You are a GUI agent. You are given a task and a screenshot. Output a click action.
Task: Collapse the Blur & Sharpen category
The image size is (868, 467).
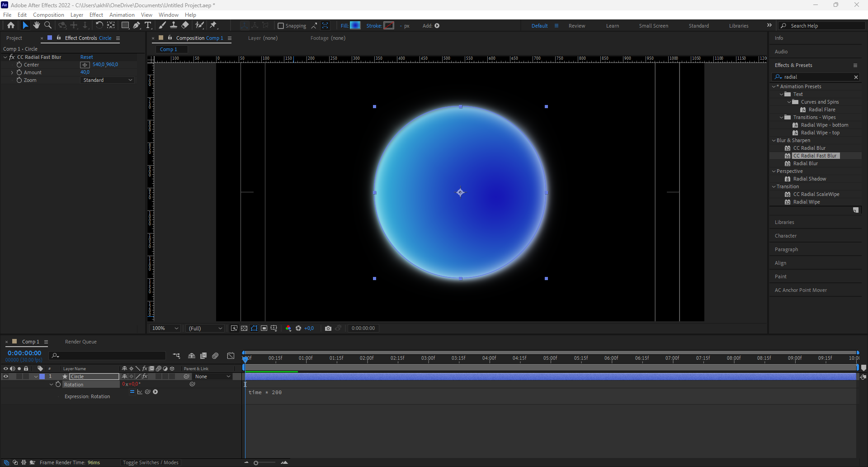(x=774, y=140)
